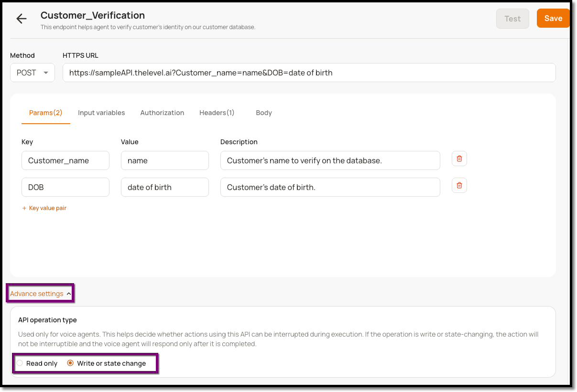The image size is (577, 392).
Task: Go back using the left arrow icon
Action: [21, 19]
